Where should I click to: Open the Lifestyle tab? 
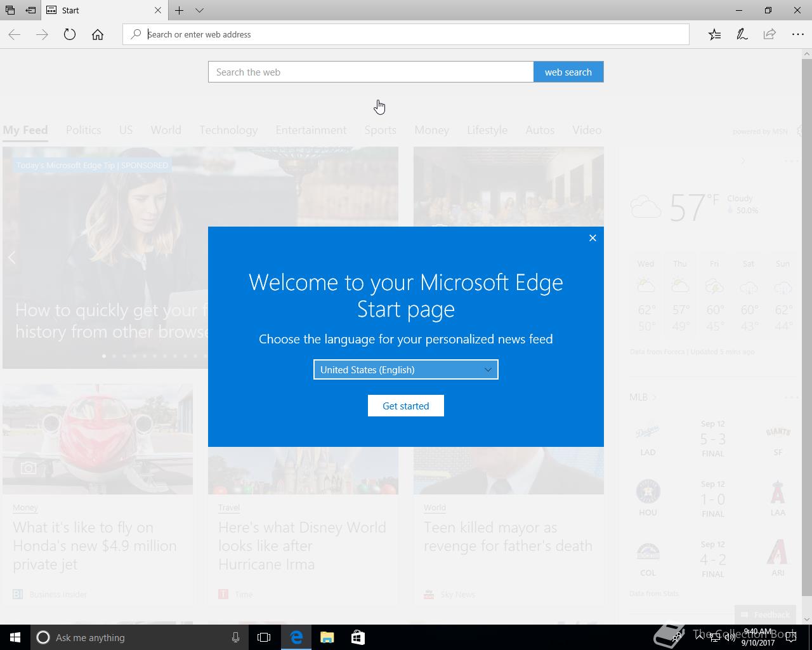(x=487, y=129)
